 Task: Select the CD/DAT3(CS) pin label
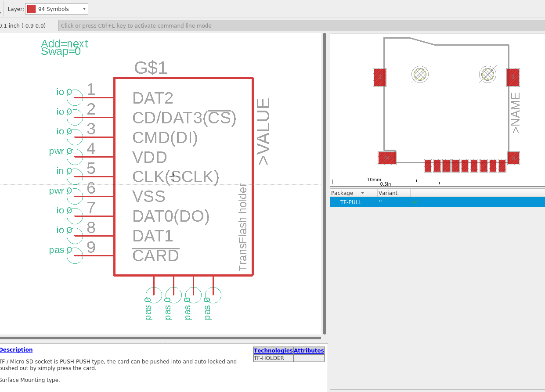tap(184, 118)
